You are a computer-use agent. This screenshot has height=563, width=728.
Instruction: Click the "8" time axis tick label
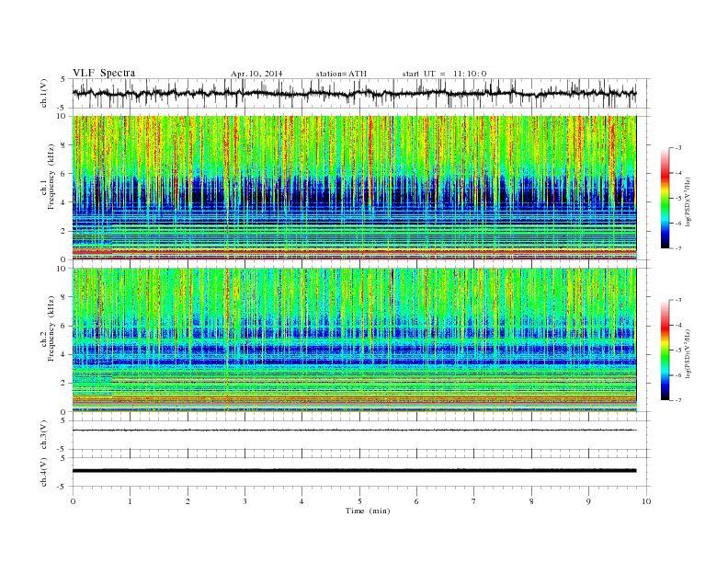[x=531, y=501]
